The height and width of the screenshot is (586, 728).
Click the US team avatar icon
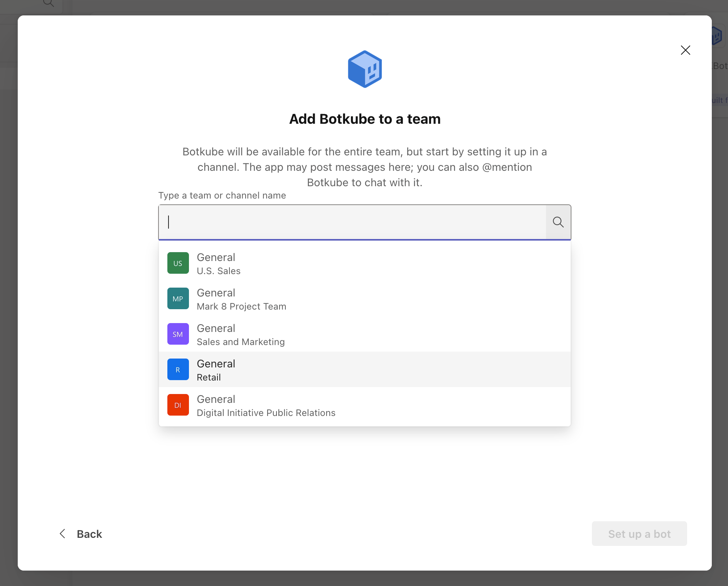point(178,263)
